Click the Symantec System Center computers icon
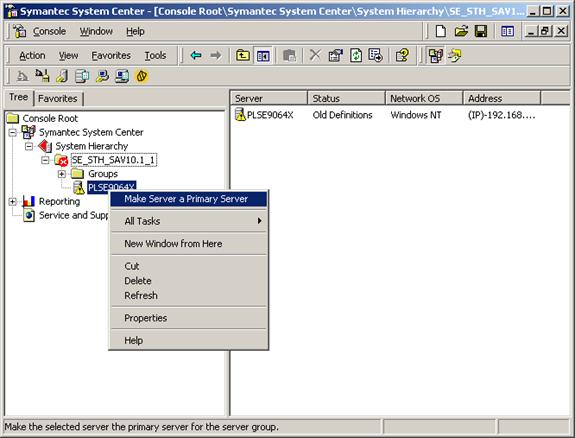The height and width of the screenshot is (438, 575). 435,55
